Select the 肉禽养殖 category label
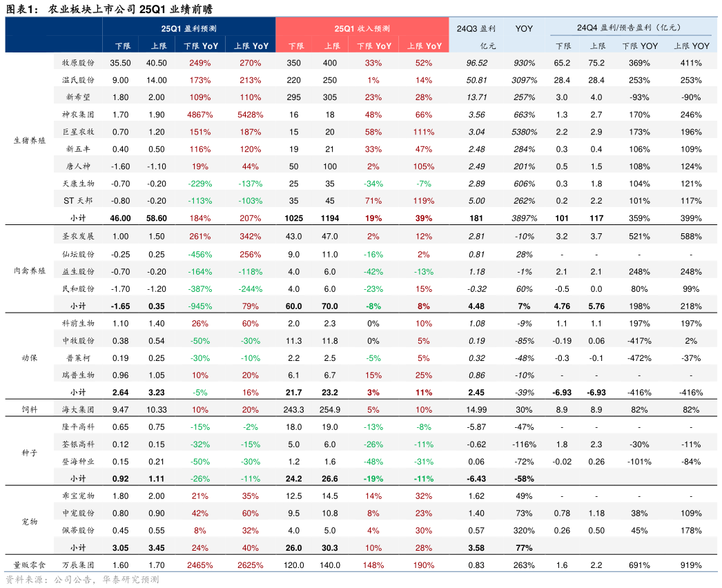722x588 pixels. tap(30, 271)
